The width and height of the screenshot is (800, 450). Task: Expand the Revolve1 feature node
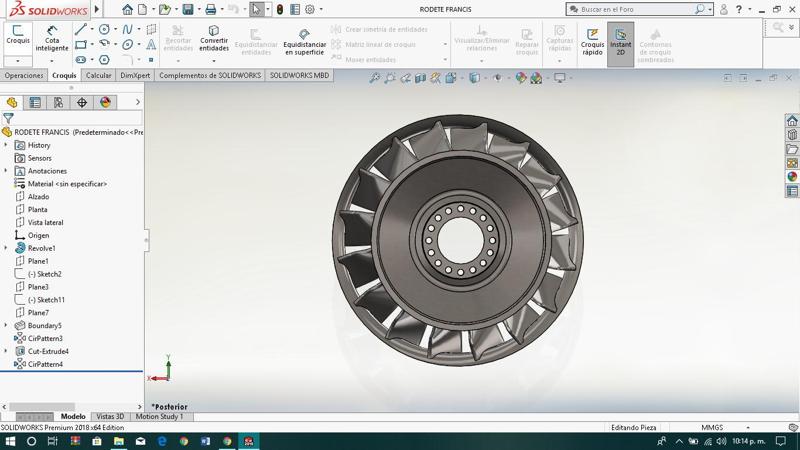pos(6,248)
